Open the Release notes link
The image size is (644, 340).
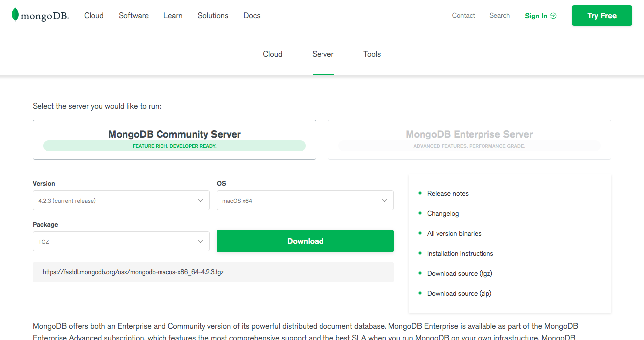click(x=448, y=193)
